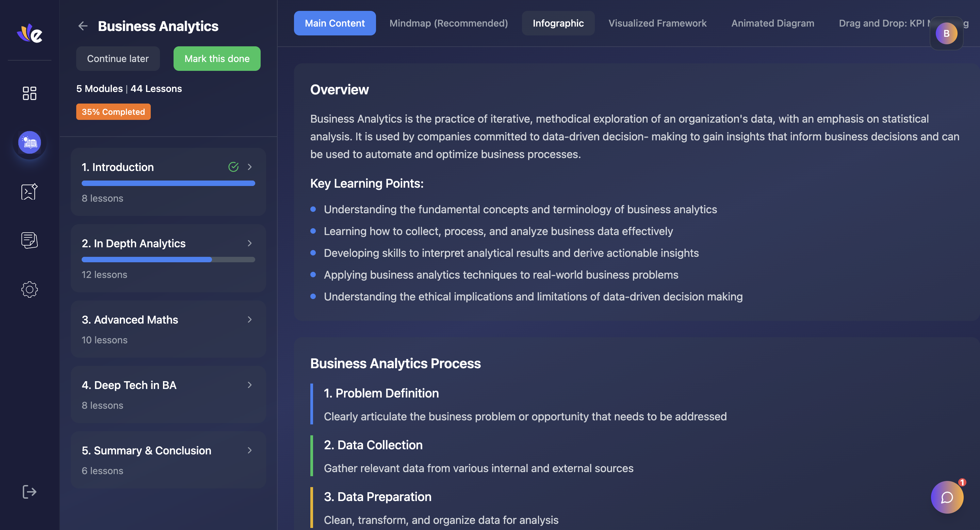Open the dashboard grid icon
Viewport: 980px width, 530px height.
pos(29,93)
